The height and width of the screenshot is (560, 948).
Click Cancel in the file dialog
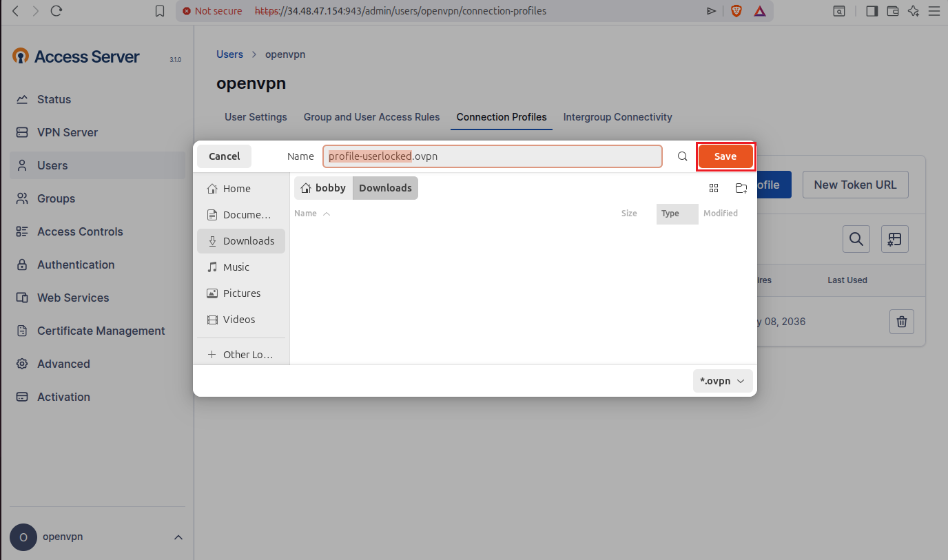click(x=224, y=156)
